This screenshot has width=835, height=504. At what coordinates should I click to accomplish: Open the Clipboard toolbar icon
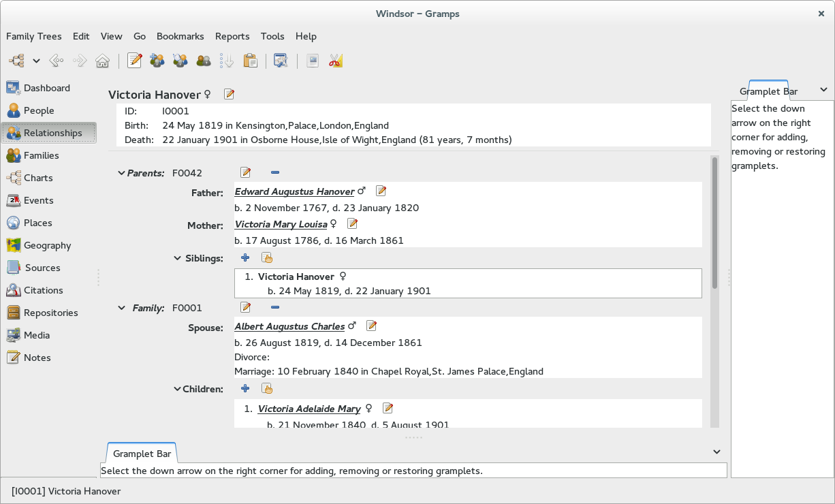coord(250,61)
